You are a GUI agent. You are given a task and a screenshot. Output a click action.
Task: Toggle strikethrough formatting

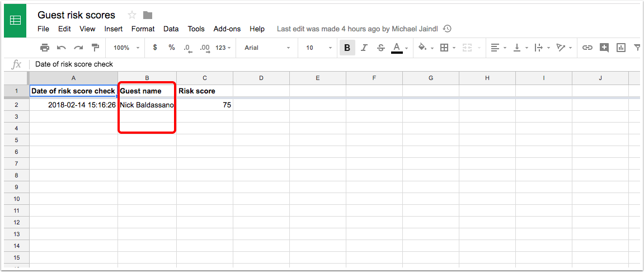click(380, 48)
